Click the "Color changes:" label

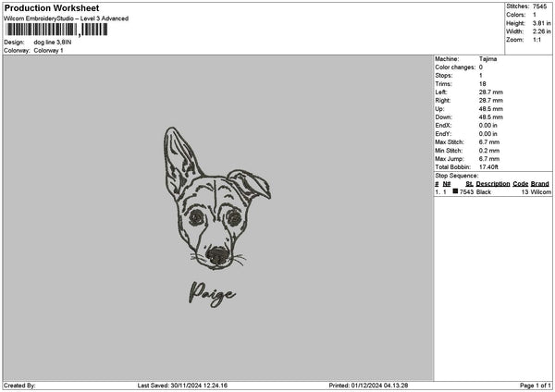tap(455, 67)
